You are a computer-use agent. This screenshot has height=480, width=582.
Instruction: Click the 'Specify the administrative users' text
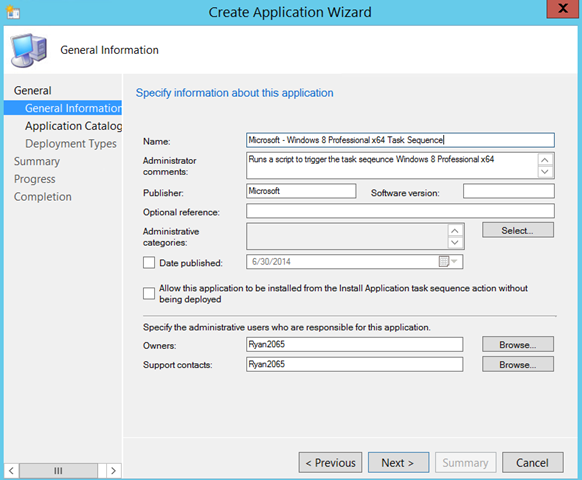click(x=287, y=327)
